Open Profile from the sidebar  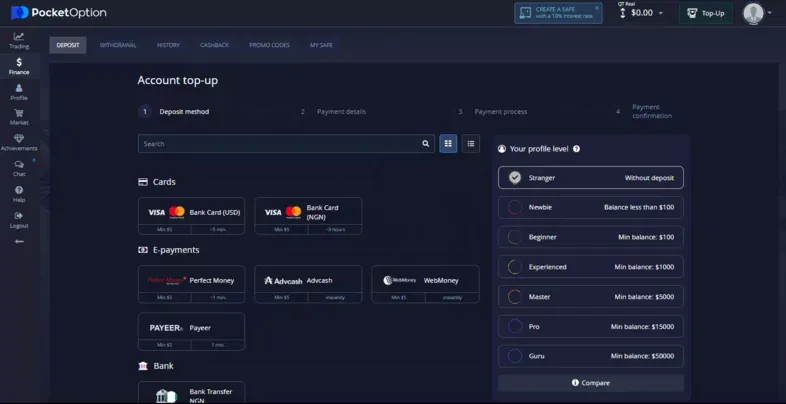tap(19, 93)
